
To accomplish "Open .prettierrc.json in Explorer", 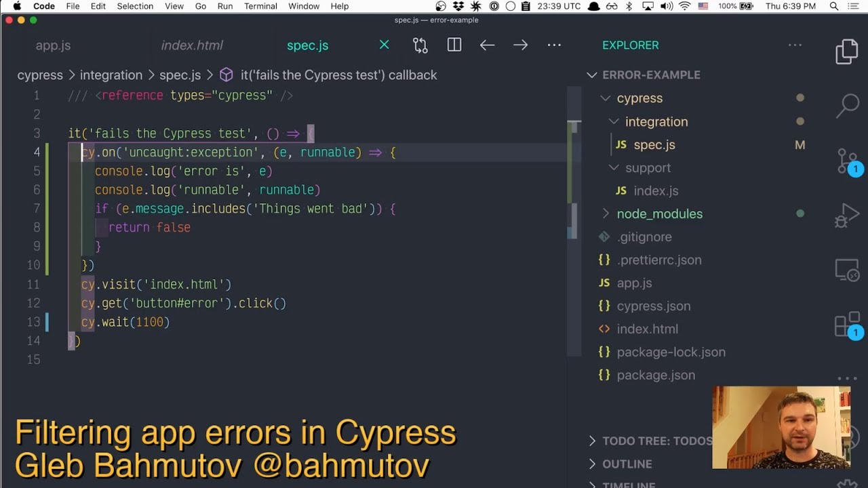I will tap(659, 260).
